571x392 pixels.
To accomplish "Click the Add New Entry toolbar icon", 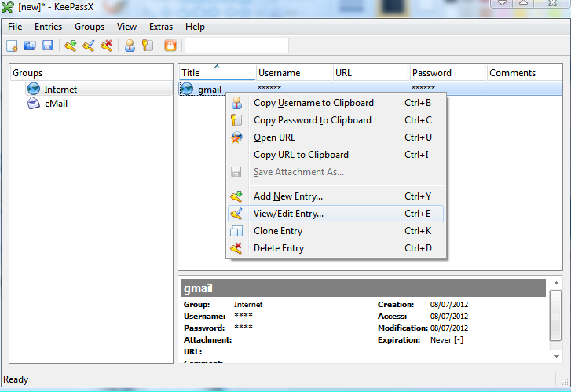I will pyautogui.click(x=71, y=46).
